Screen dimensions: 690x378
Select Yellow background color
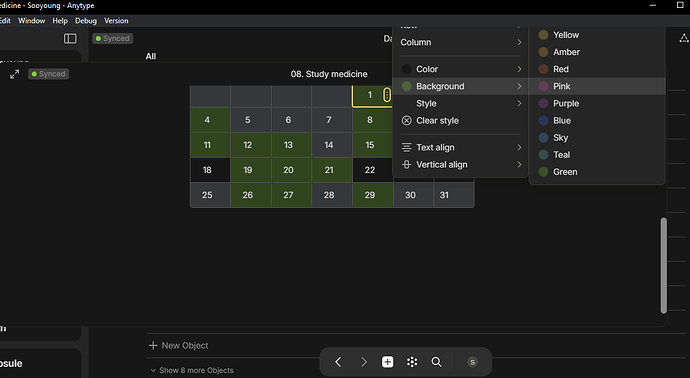597,35
